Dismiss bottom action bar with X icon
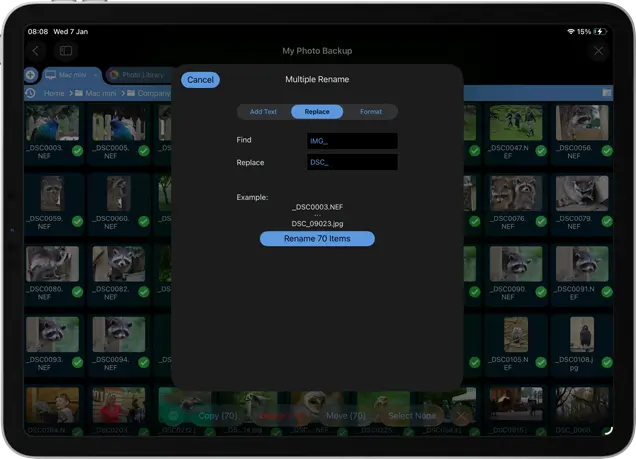Image resolution: width=636 pixels, height=459 pixels. [x=461, y=415]
